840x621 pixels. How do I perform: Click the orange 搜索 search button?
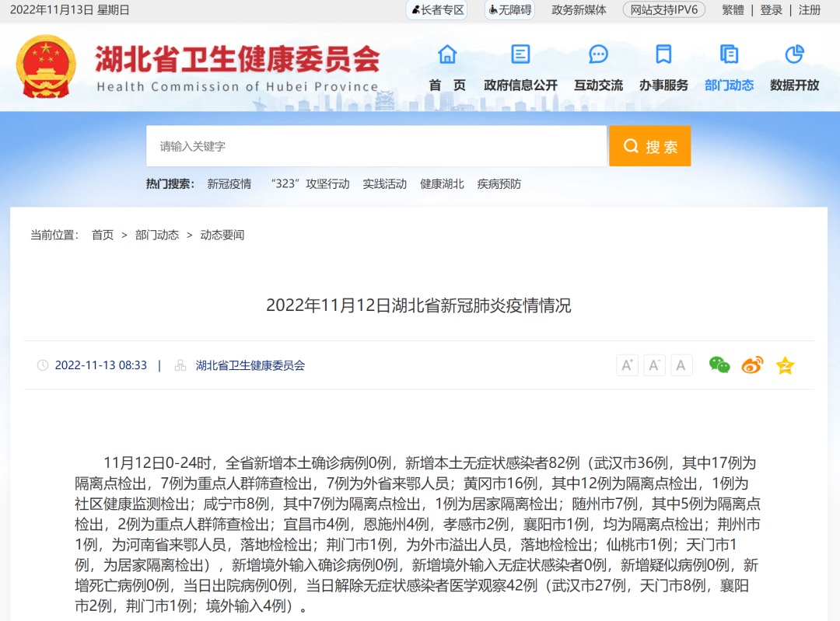click(x=649, y=146)
